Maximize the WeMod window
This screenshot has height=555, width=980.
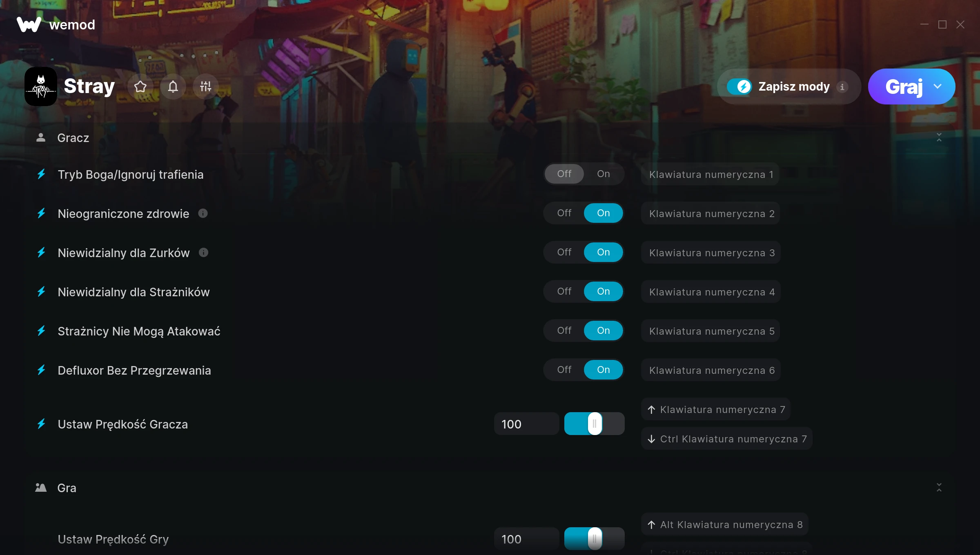942,24
